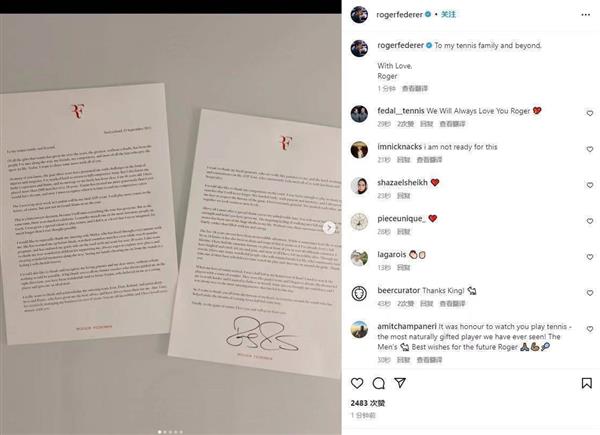This screenshot has width=600, height=435.
Task: Open 2483 likes count list
Action: tap(367, 403)
